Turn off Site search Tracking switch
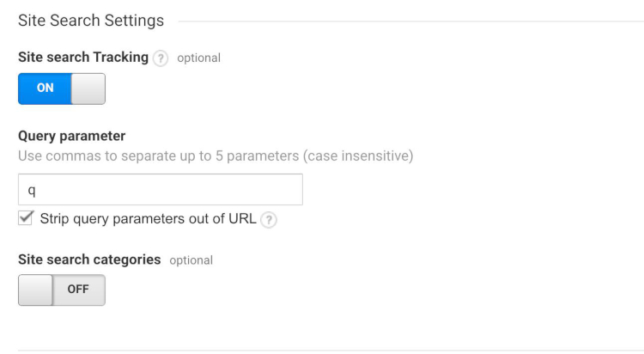The image size is (644, 354). pos(62,89)
